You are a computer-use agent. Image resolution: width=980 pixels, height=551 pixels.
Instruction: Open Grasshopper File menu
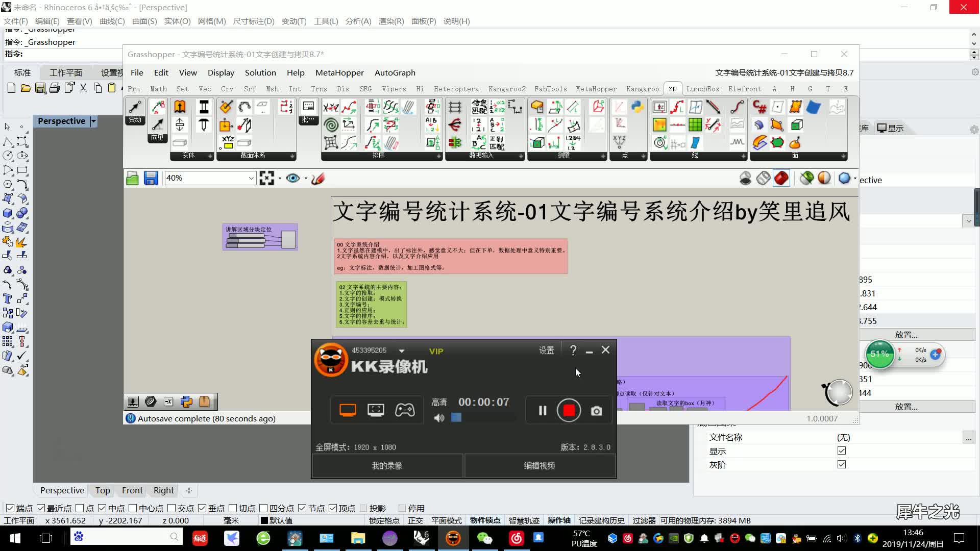[137, 72]
